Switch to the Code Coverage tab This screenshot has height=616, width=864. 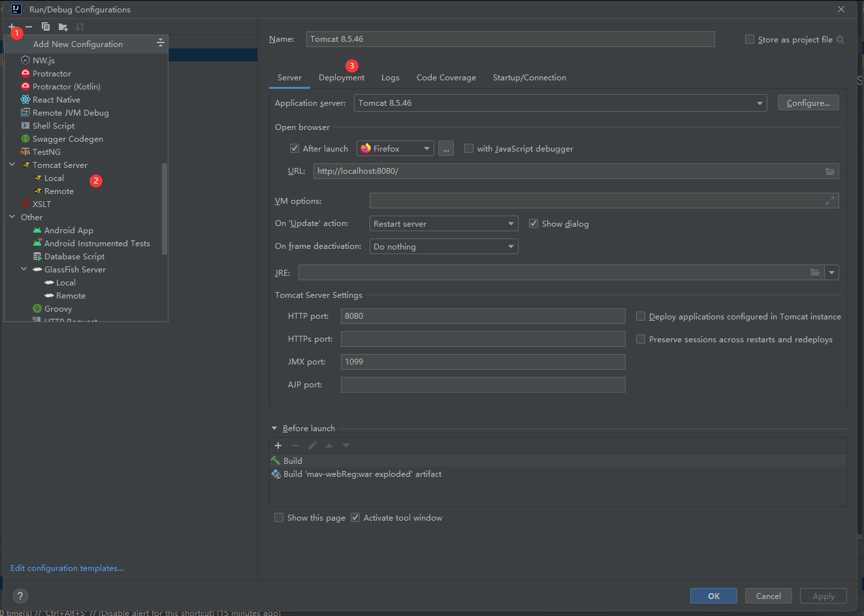click(446, 78)
